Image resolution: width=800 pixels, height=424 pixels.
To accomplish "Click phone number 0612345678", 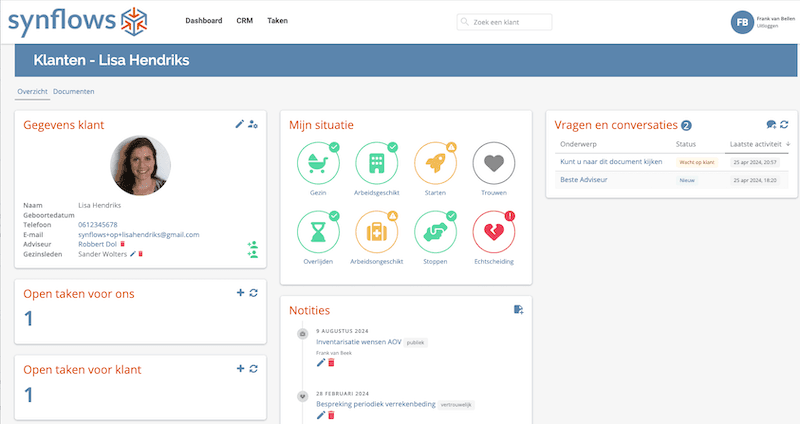I will point(97,225).
